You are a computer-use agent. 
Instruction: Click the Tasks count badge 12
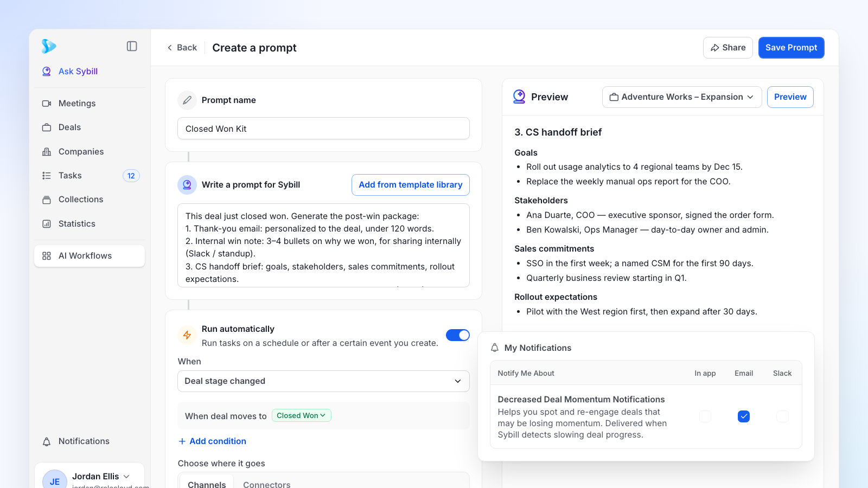pyautogui.click(x=131, y=176)
